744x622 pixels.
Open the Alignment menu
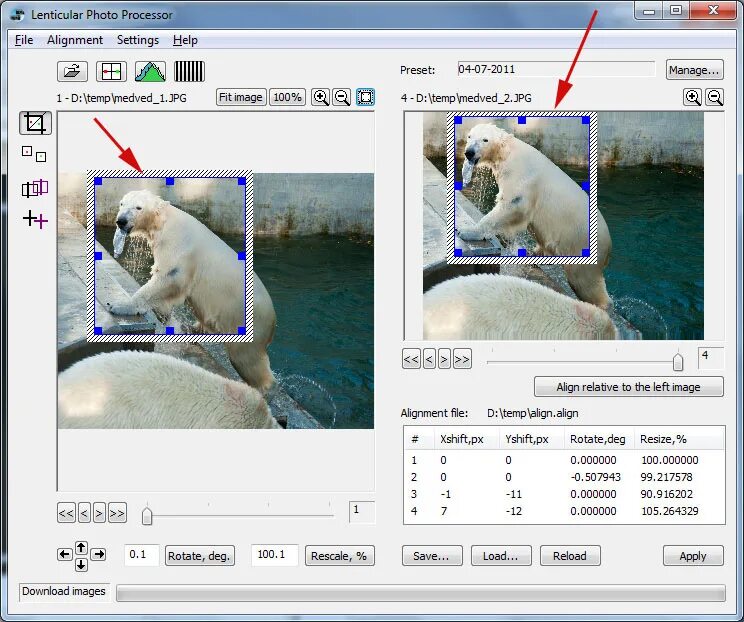coord(75,40)
